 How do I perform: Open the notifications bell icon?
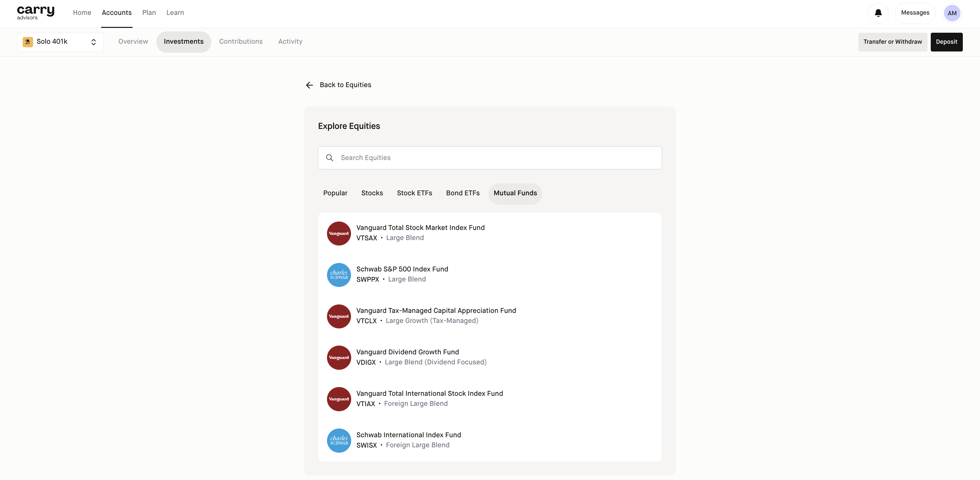click(x=878, y=13)
